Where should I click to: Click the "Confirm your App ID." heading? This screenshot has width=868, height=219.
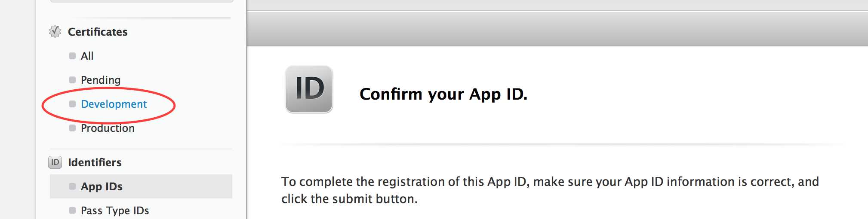click(443, 94)
